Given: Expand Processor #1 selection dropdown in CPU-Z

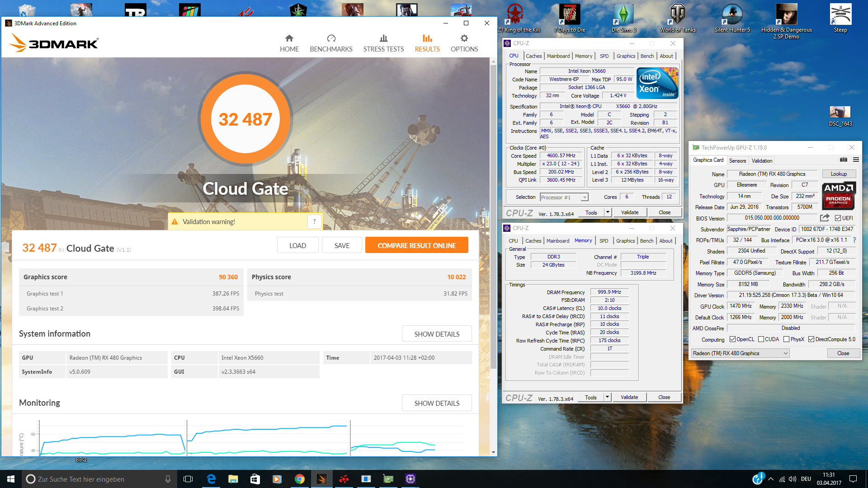Looking at the screenshot, I should point(585,197).
